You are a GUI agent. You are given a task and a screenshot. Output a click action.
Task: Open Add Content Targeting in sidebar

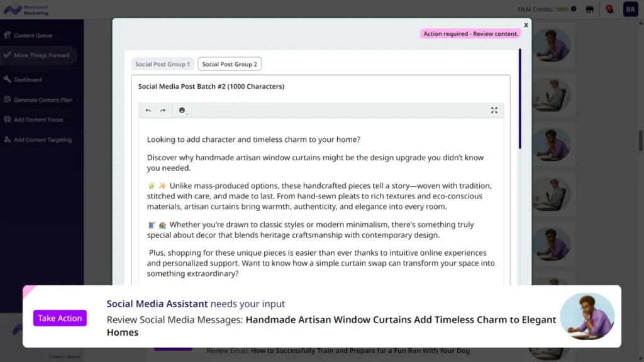tap(43, 140)
